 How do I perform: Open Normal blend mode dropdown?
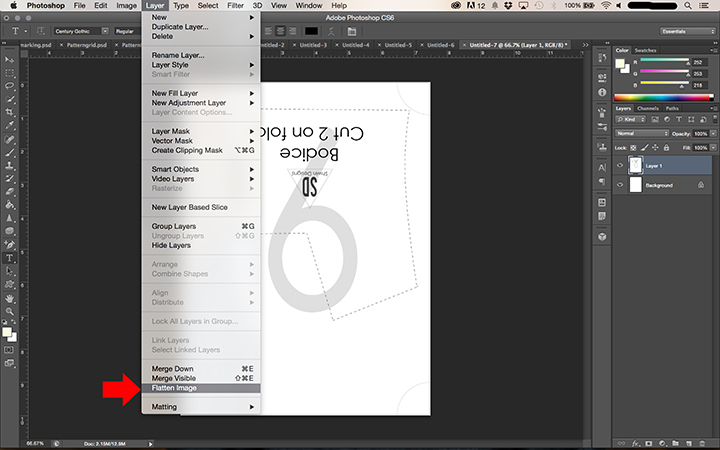point(642,133)
